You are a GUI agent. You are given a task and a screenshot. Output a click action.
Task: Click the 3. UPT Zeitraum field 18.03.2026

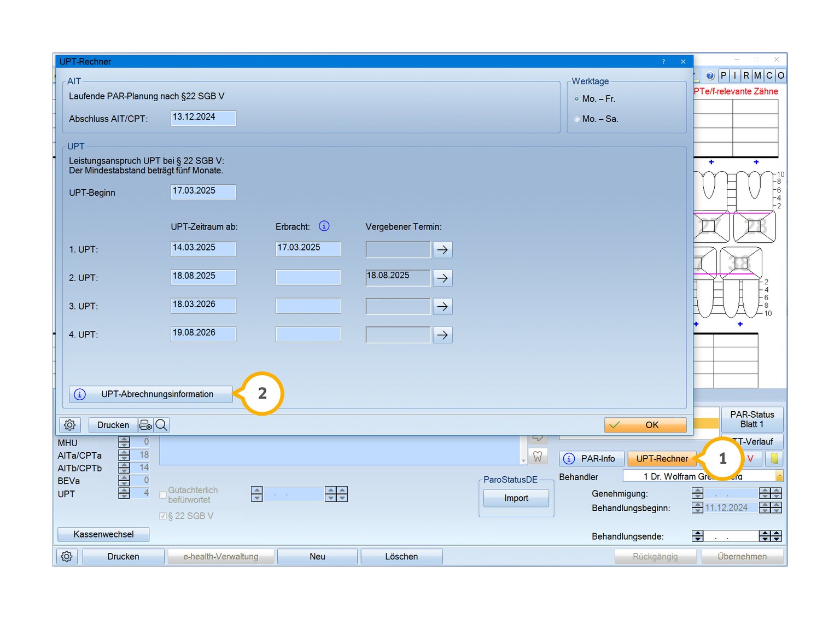pos(203,306)
